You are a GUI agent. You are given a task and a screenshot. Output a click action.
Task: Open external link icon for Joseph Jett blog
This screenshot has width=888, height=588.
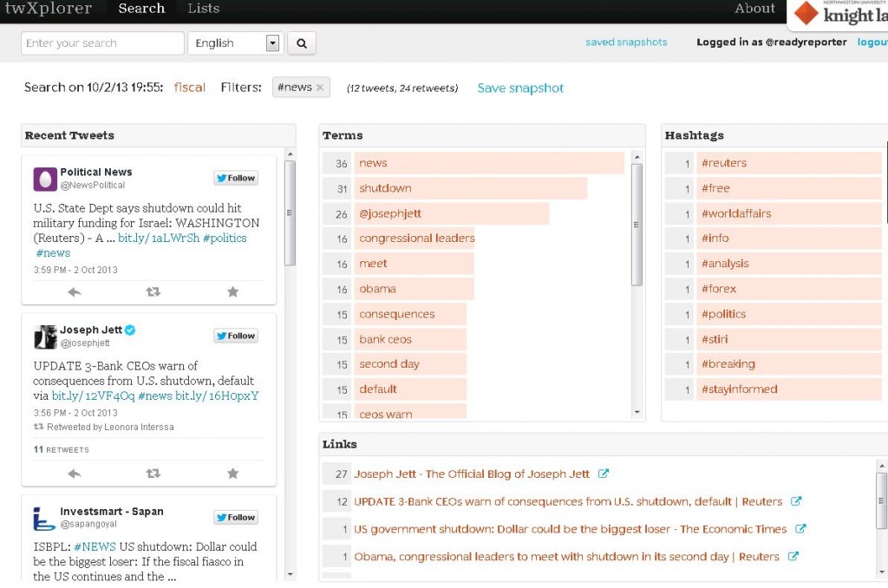(604, 474)
